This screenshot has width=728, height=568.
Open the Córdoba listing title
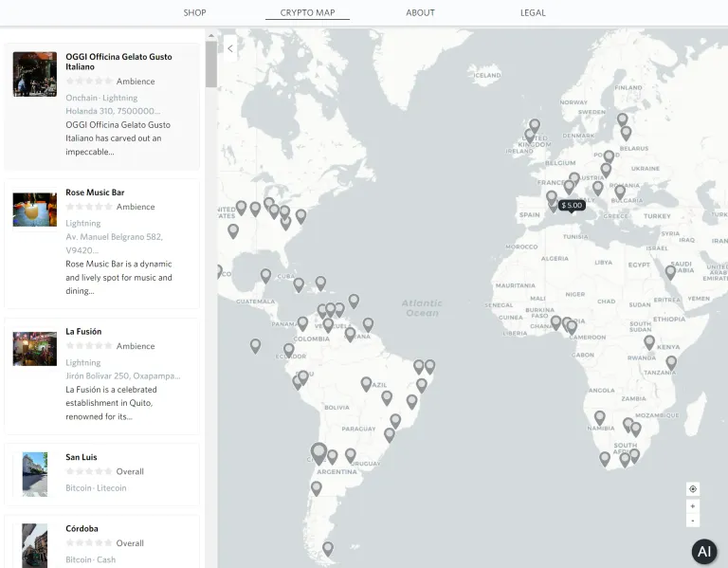click(82, 528)
